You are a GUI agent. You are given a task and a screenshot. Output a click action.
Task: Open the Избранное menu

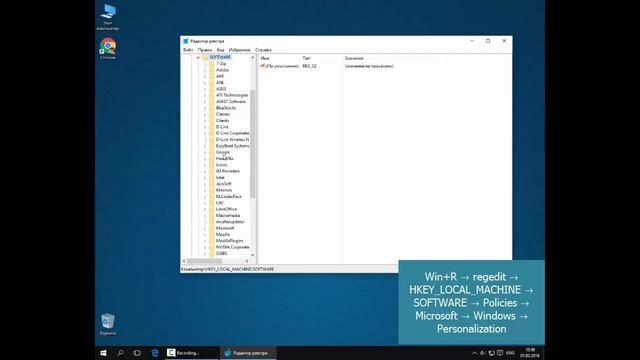(x=240, y=50)
